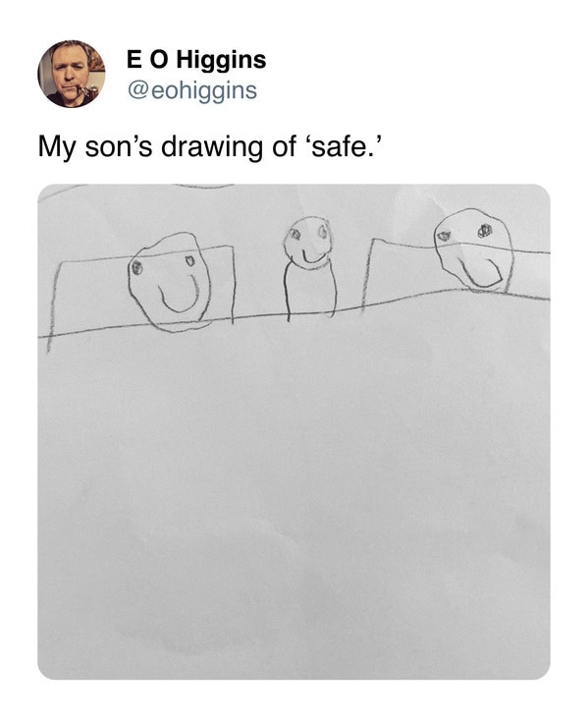Select the right-side face in drawing
Image resolution: width=588 pixels, height=720 pixels.
[x=473, y=250]
